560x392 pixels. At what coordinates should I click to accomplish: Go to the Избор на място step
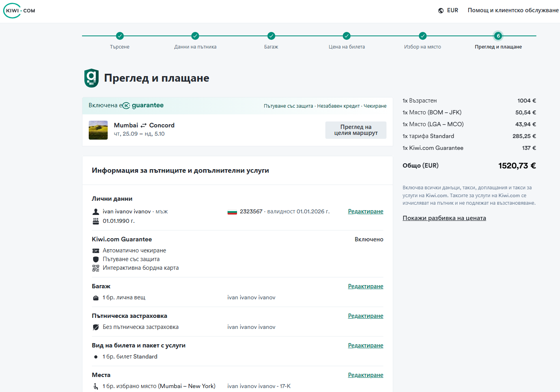(x=423, y=47)
